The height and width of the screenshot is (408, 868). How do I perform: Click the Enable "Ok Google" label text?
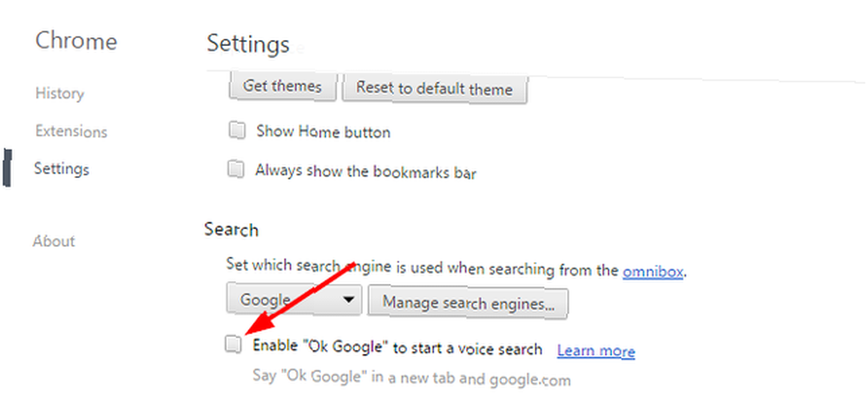pos(398,348)
